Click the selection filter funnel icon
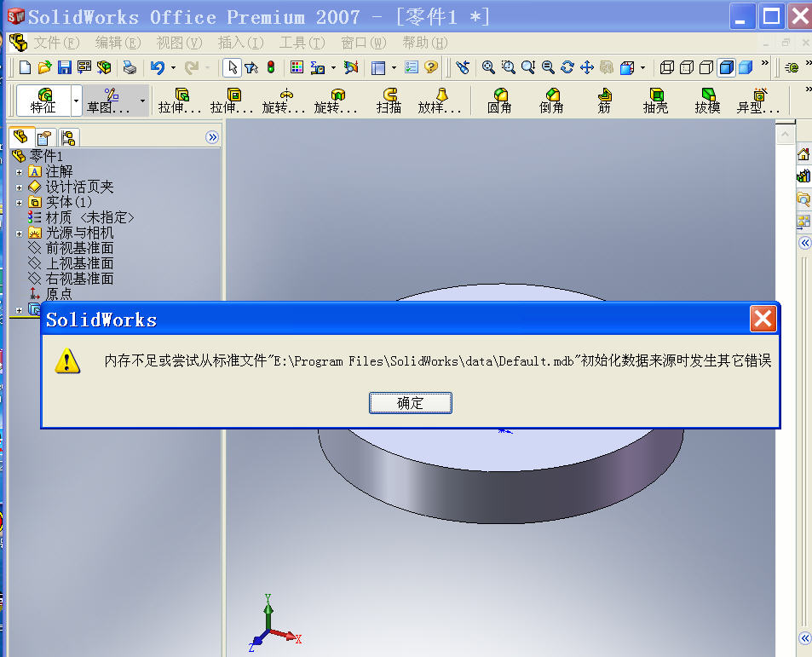This screenshot has height=657, width=812. pyautogui.click(x=251, y=67)
